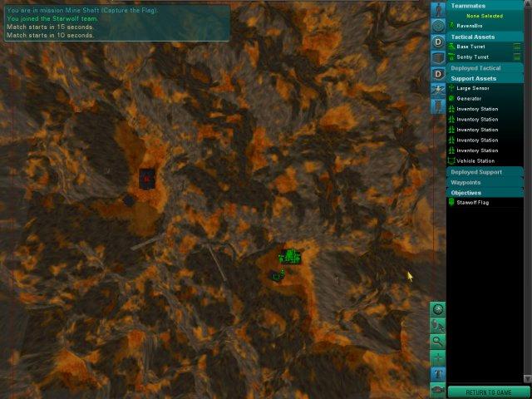Click the green base on the map

[290, 257]
